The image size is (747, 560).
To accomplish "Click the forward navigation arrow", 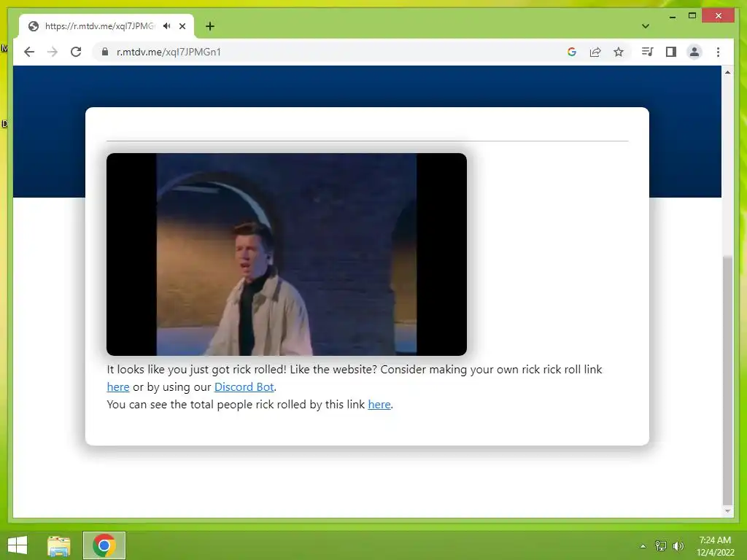I will point(53,52).
